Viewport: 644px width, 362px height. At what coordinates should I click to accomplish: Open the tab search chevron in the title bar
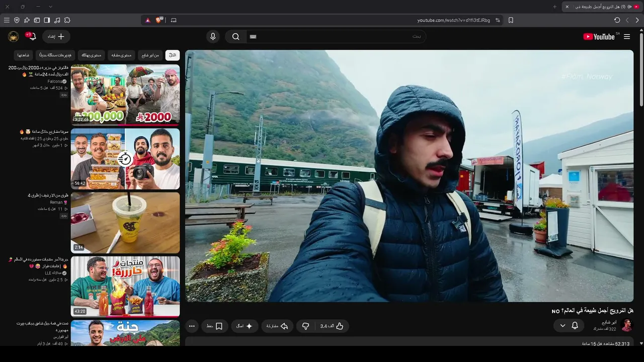(x=50, y=7)
